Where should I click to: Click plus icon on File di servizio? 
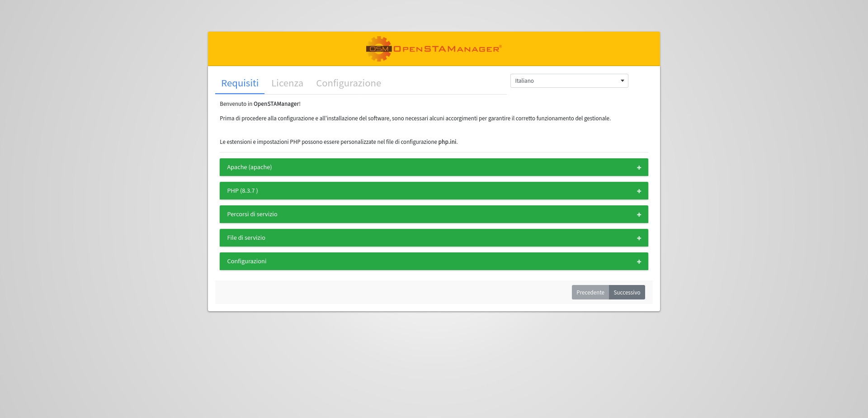(x=639, y=238)
